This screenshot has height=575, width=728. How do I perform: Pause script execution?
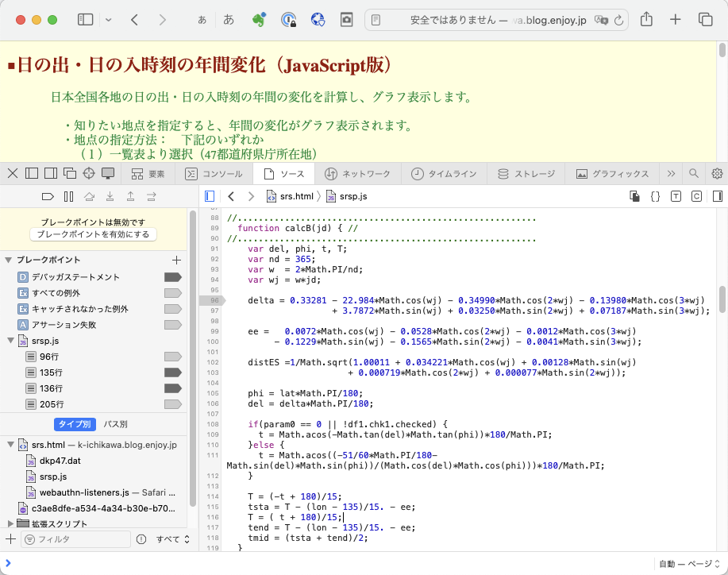point(69,196)
